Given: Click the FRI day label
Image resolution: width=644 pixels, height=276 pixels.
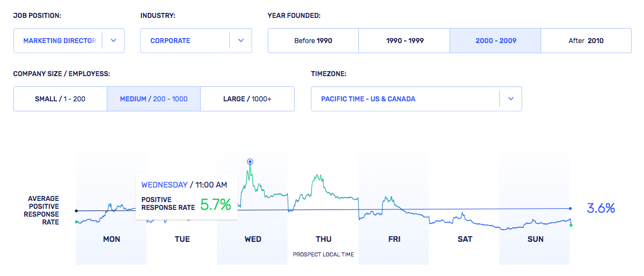Looking at the screenshot, I should tap(394, 239).
